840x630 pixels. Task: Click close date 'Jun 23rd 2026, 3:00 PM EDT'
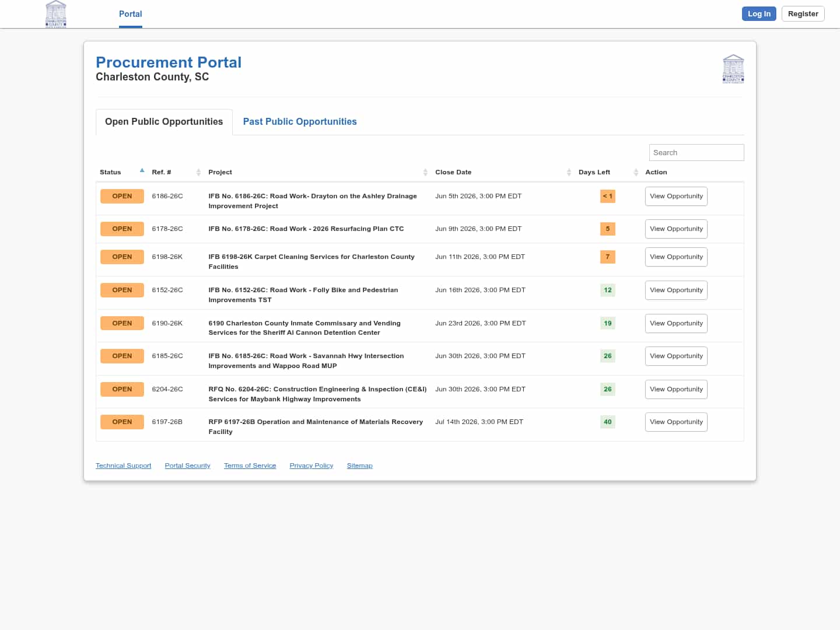click(x=481, y=323)
